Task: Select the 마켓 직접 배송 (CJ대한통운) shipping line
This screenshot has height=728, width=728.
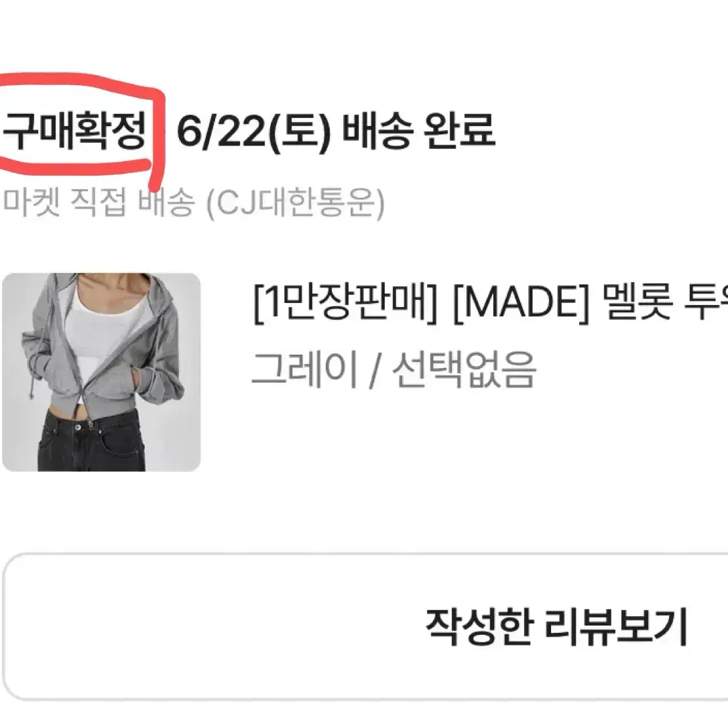Action: (194, 202)
